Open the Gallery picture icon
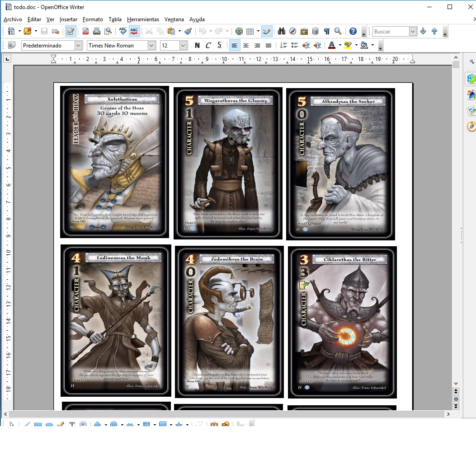The width and height of the screenshot is (476, 469). tap(304, 31)
